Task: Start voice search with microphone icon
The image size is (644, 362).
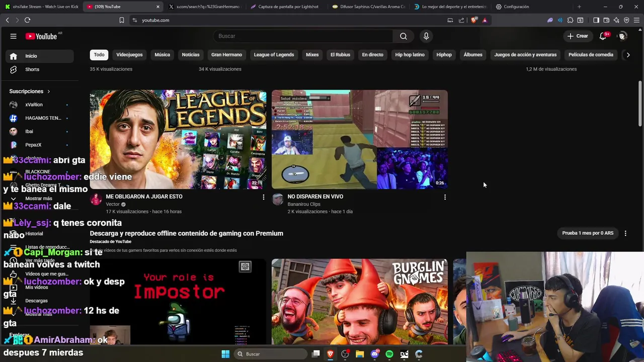Action: (426, 36)
